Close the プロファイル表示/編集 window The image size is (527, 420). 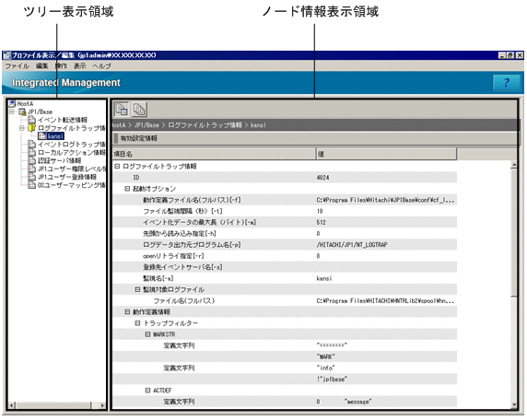tap(520, 55)
